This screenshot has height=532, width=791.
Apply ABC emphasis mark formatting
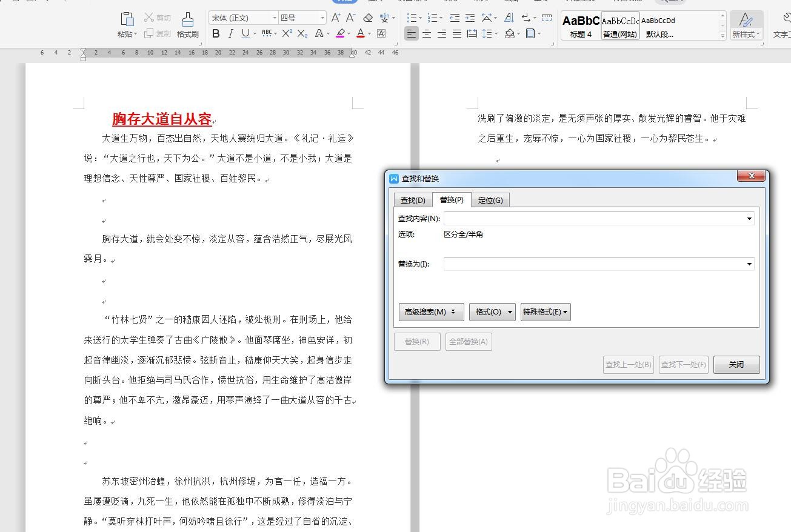tap(267, 34)
